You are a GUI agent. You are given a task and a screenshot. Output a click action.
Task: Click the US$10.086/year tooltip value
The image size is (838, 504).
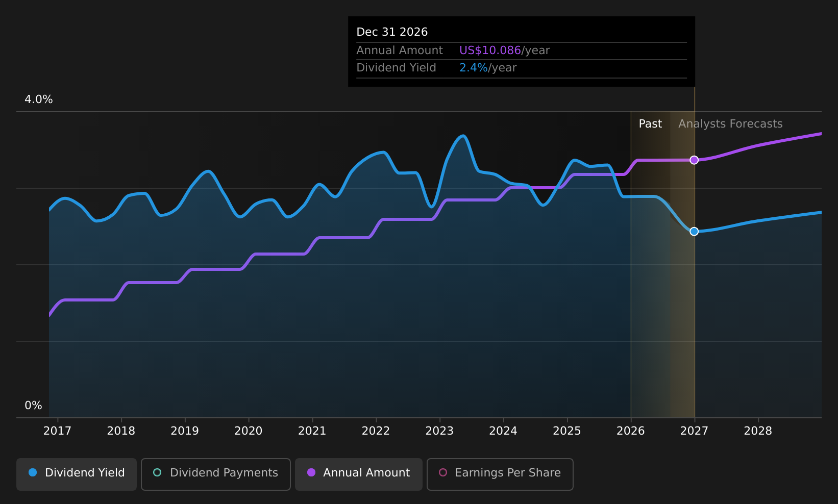(x=504, y=51)
